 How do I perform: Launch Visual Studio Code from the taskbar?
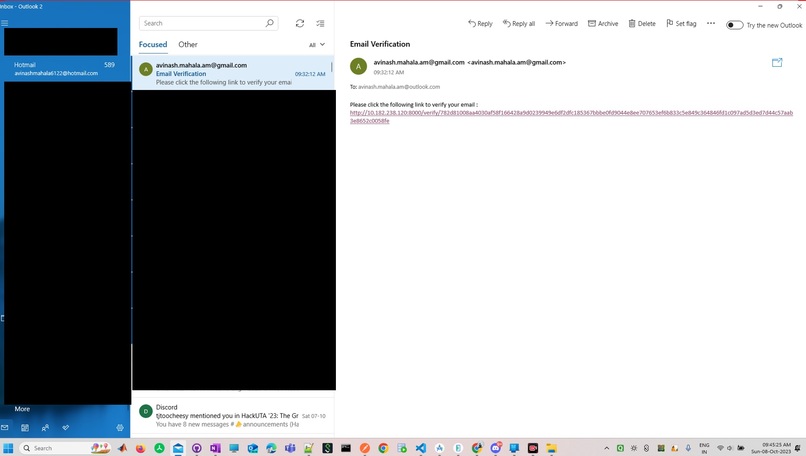point(420,448)
